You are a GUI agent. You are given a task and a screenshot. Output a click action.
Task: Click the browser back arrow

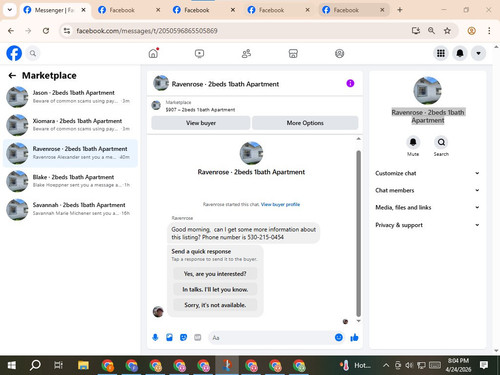pos(11,31)
